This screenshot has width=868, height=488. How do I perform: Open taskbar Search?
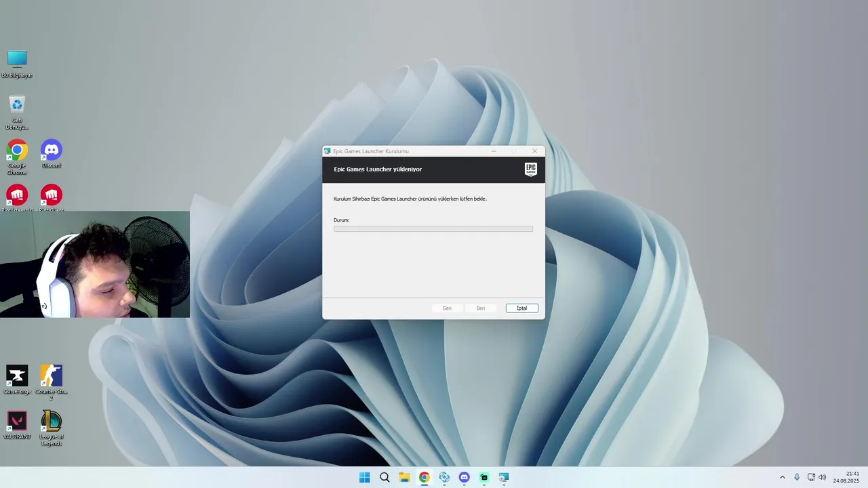tap(384, 477)
